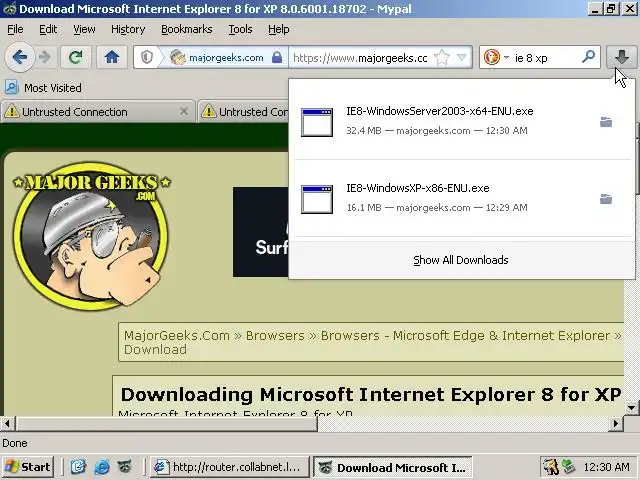Click the Forward arrow button
Viewport: 640px width, 480px height.
click(x=44, y=57)
